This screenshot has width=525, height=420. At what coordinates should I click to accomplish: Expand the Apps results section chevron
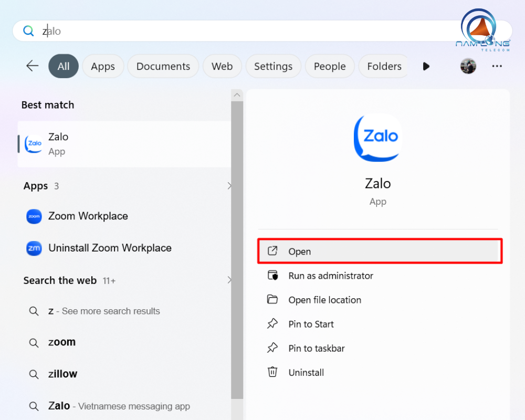point(229,186)
